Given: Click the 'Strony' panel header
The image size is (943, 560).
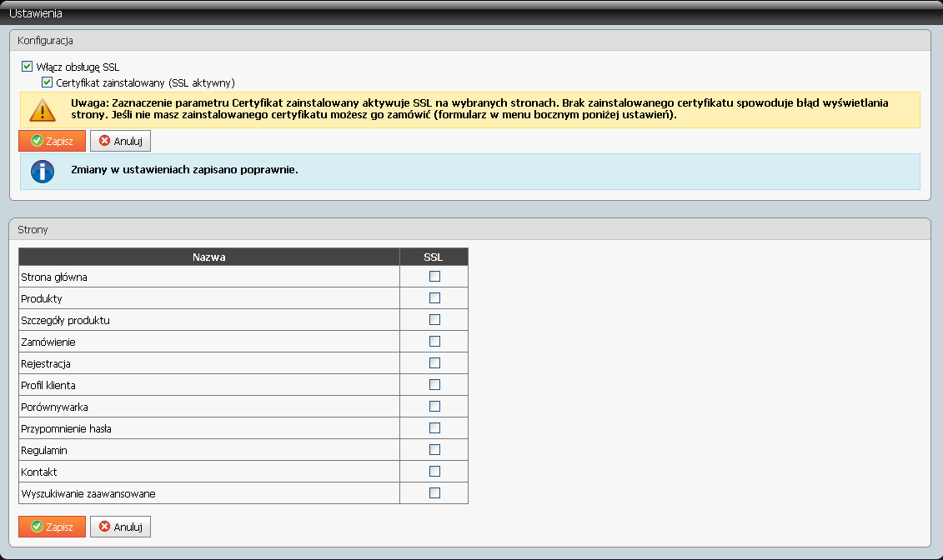Looking at the screenshot, I should [470, 229].
